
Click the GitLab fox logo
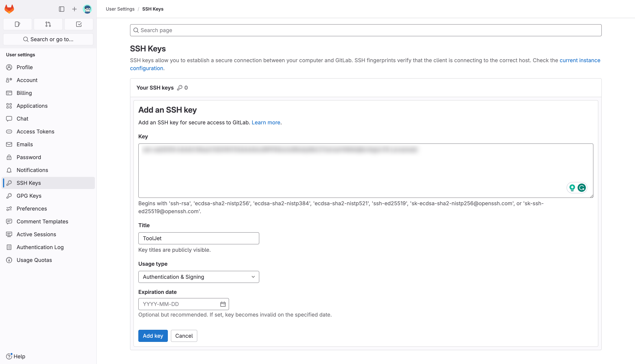(9, 9)
